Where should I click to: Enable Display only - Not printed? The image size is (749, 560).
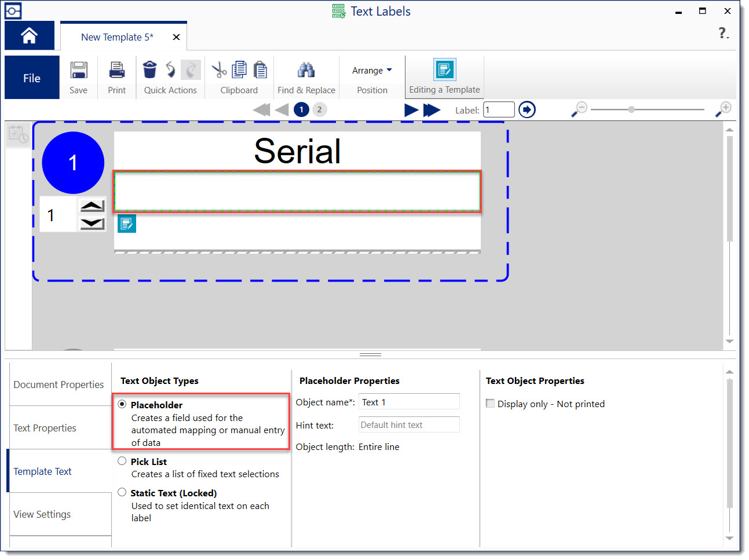(x=490, y=404)
